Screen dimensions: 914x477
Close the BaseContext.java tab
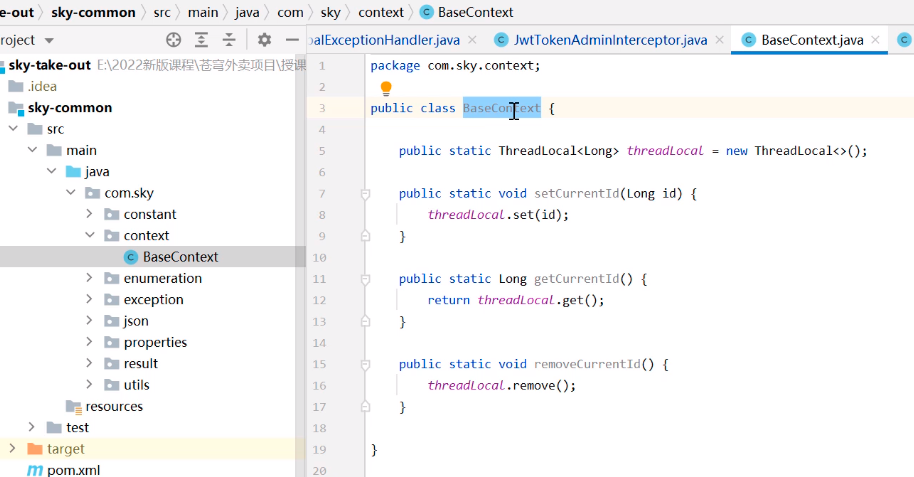coord(875,40)
